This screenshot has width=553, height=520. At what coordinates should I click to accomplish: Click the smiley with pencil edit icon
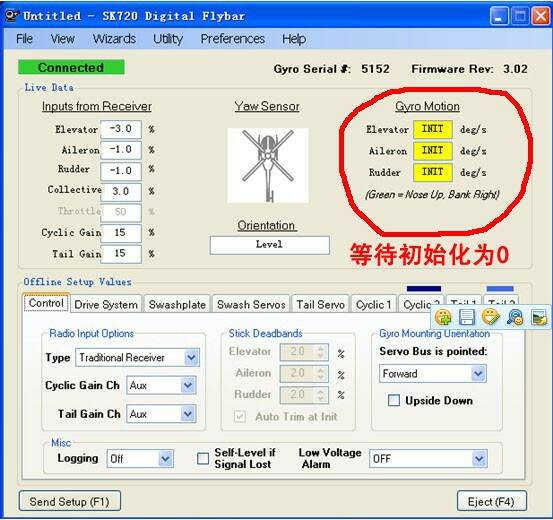click(491, 317)
